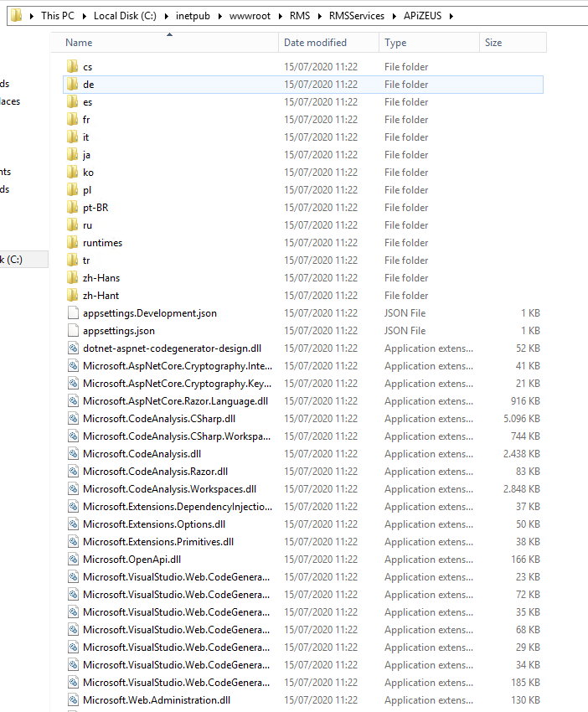Viewport: 588px width, 712px height.
Task: Click the it folder icon
Action: pos(72,137)
